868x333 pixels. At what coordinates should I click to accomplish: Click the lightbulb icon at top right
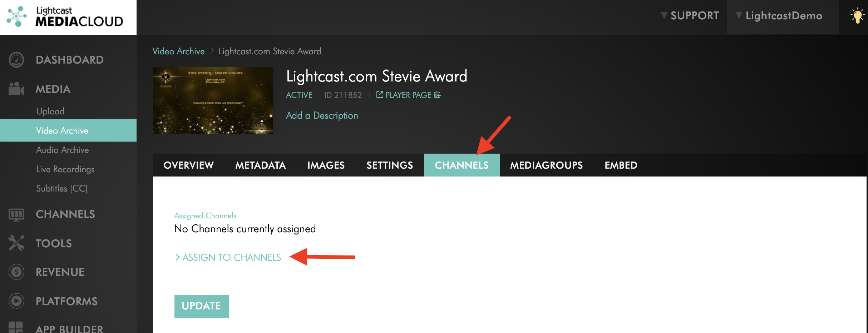coord(857,16)
